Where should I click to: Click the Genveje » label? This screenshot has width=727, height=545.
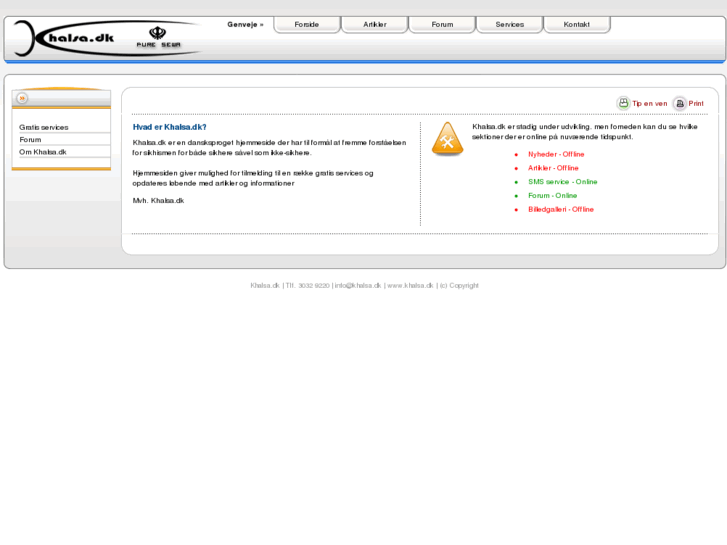tap(245, 25)
